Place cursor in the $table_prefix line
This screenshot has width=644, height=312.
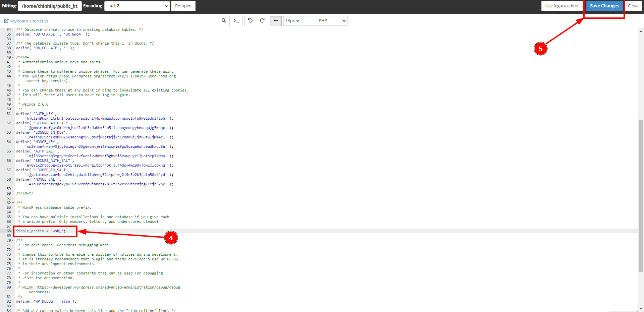pyautogui.click(x=41, y=231)
